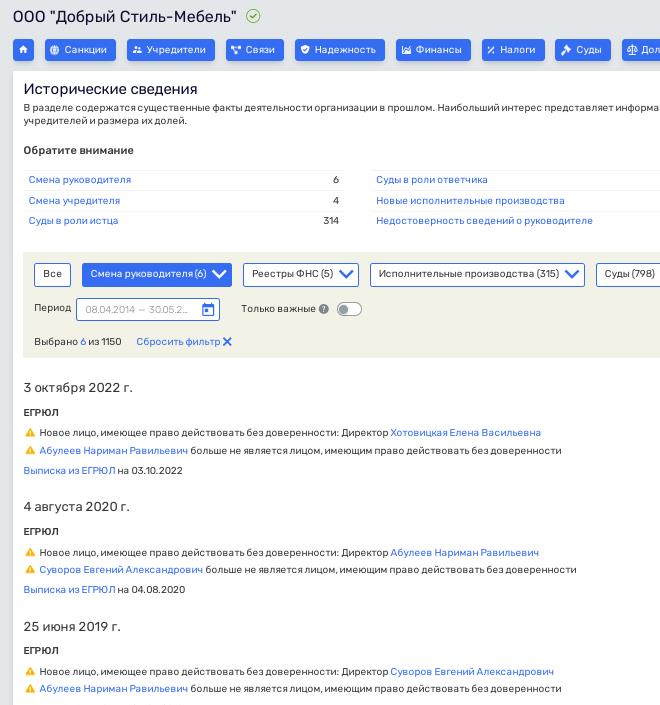
Task: Click the 314 count in Суды в роли истца row
Action: pos(331,221)
